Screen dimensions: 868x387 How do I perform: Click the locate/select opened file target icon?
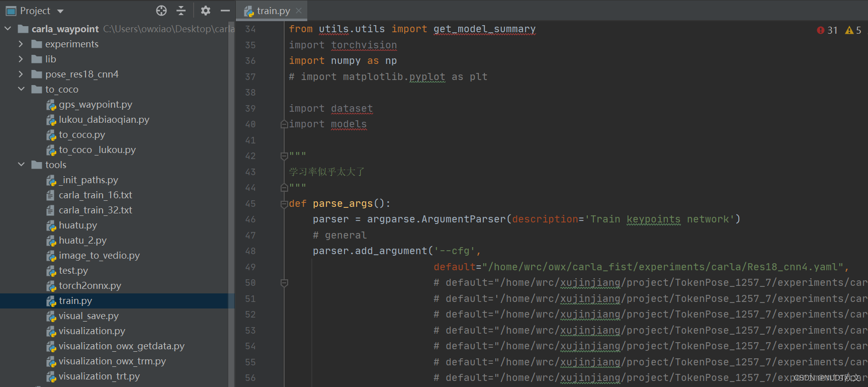pyautogui.click(x=161, y=11)
